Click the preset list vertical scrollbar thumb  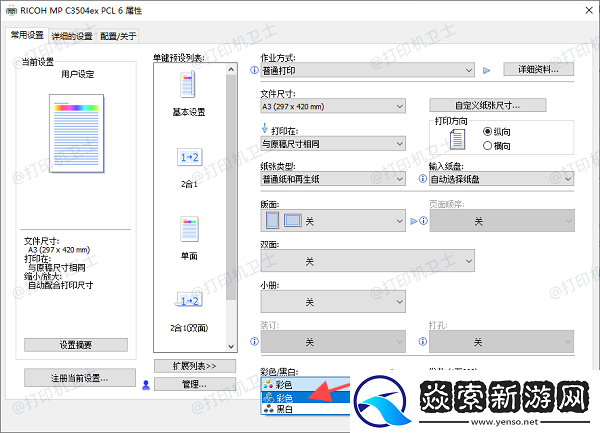pyautogui.click(x=231, y=187)
